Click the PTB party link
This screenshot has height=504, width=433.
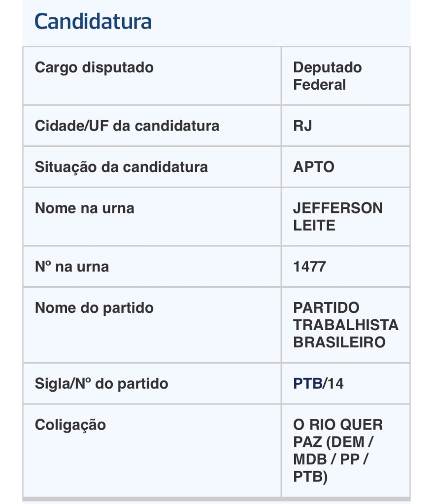307,383
